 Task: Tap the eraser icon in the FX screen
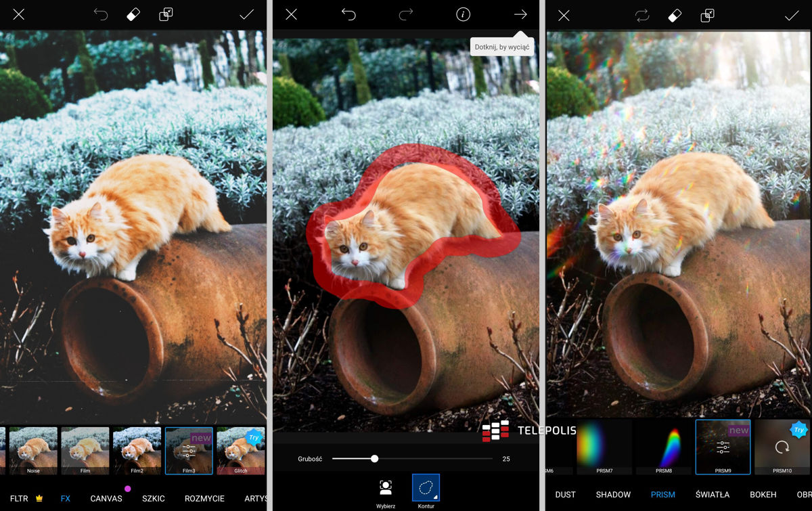(133, 15)
